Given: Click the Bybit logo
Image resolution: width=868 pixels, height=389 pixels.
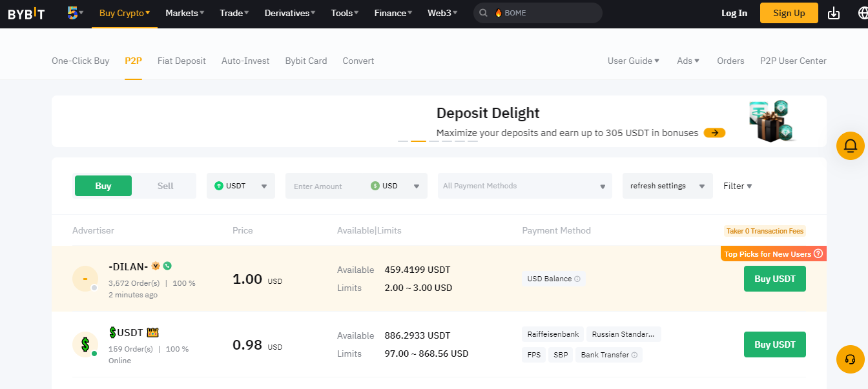Looking at the screenshot, I should click(x=26, y=13).
